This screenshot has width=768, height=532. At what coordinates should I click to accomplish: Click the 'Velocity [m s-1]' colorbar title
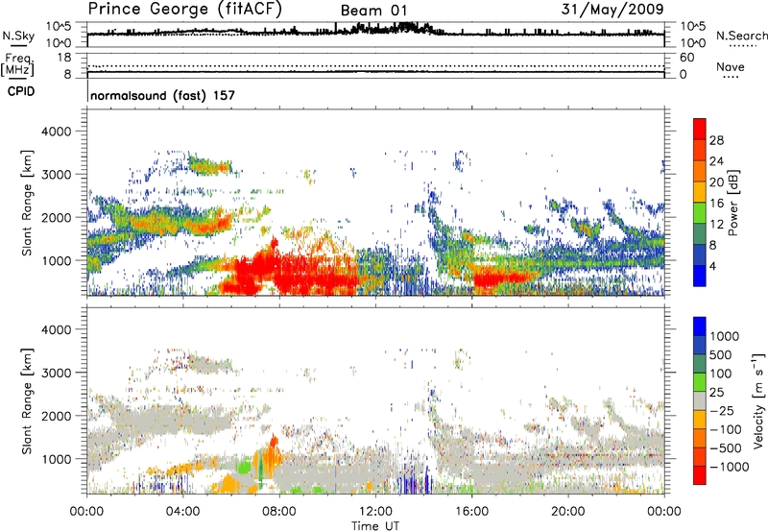[x=758, y=400]
